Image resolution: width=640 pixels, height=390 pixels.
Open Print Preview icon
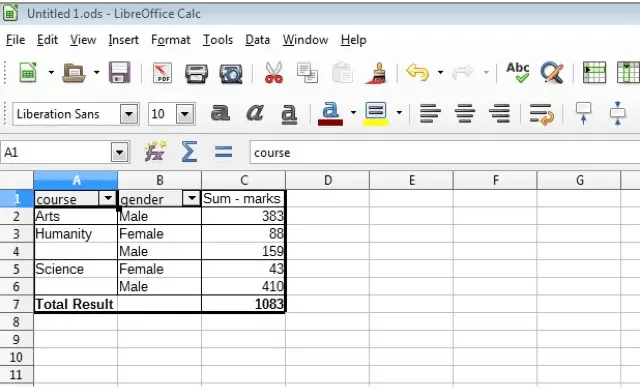point(231,74)
